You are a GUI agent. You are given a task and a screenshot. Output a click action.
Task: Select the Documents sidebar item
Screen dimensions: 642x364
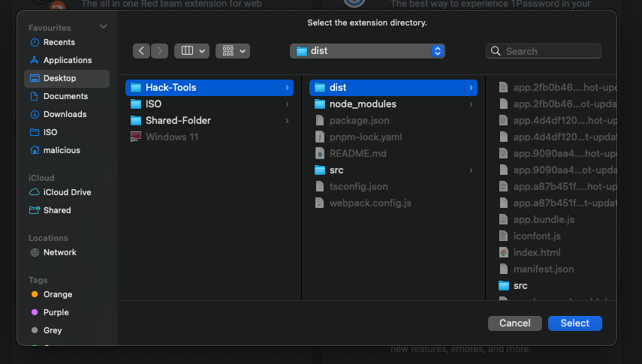pos(65,96)
